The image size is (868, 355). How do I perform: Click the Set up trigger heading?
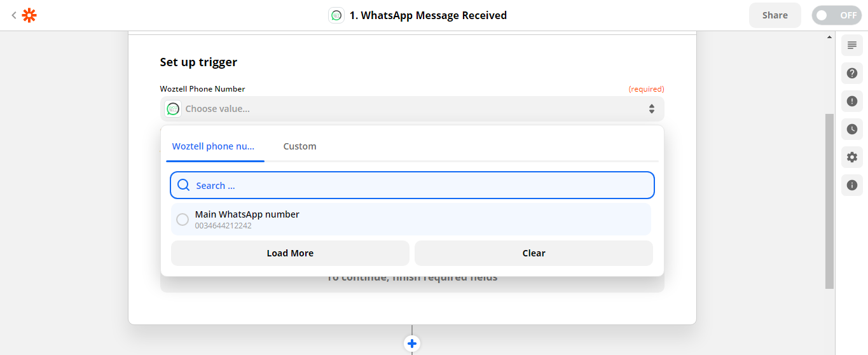(x=198, y=62)
